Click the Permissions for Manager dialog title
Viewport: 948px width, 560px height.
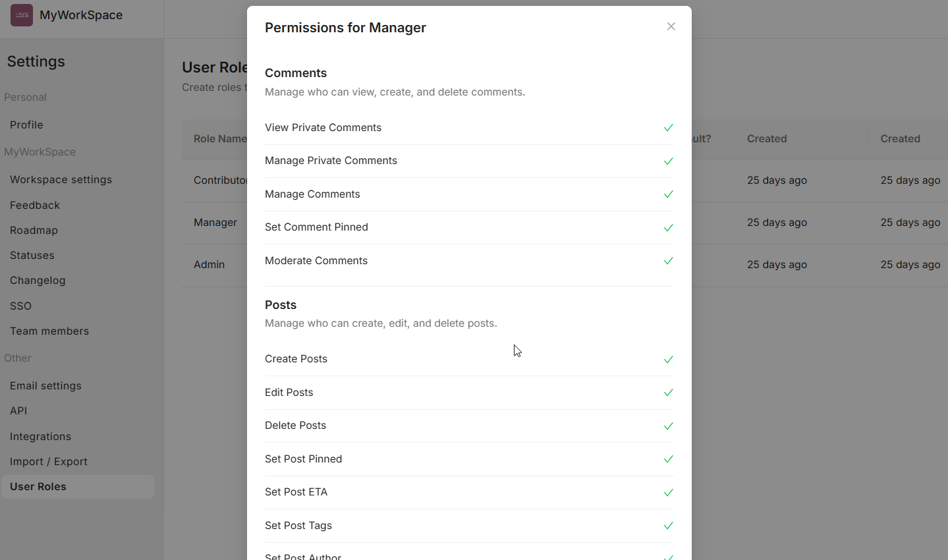(345, 28)
